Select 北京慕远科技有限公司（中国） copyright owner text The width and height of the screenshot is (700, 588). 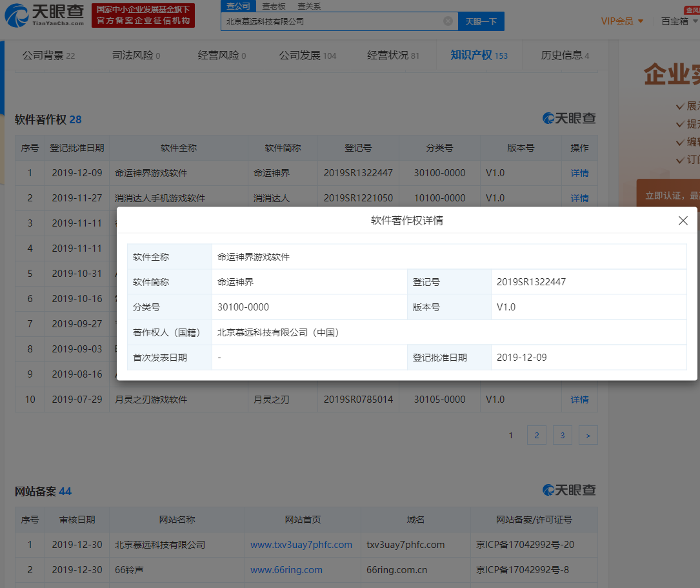tap(278, 332)
